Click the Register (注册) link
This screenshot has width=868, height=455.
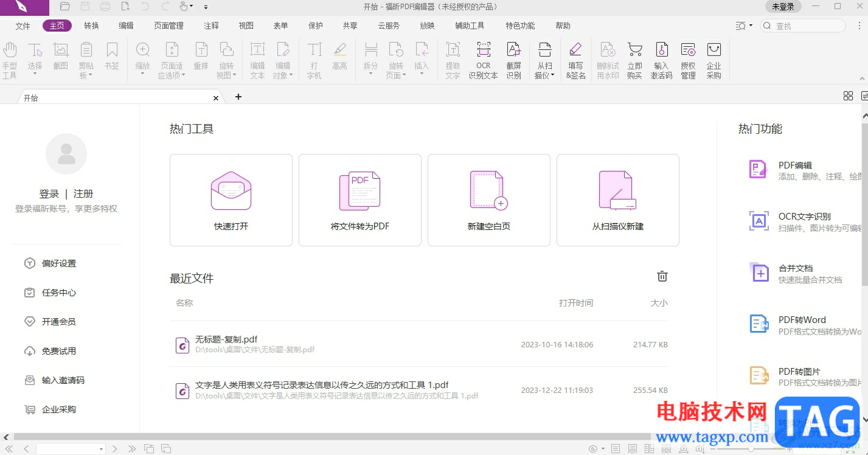coord(83,194)
